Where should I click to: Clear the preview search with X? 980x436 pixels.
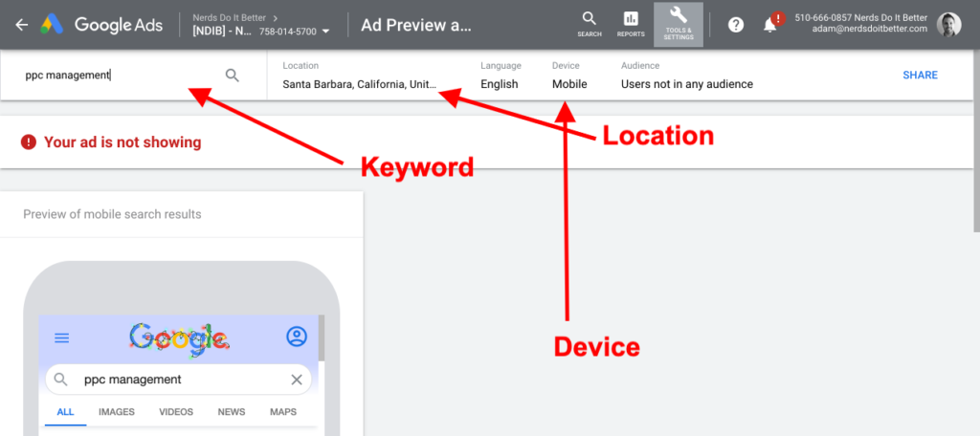(x=297, y=380)
